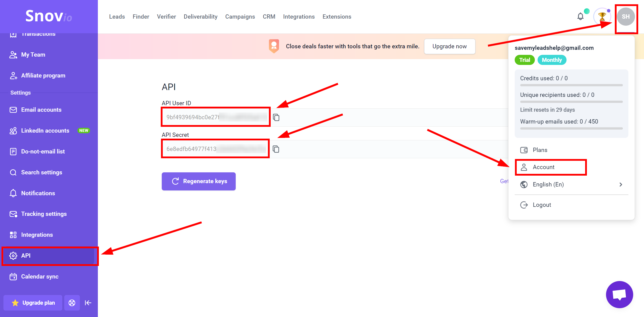Image resolution: width=644 pixels, height=317 pixels.
Task: Open the Verifier top menu
Action: [x=167, y=17]
